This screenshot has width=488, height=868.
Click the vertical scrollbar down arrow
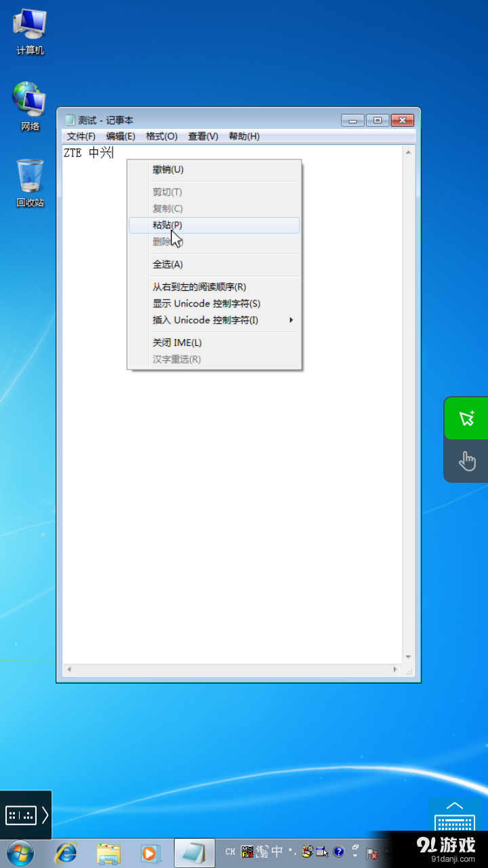[408, 657]
